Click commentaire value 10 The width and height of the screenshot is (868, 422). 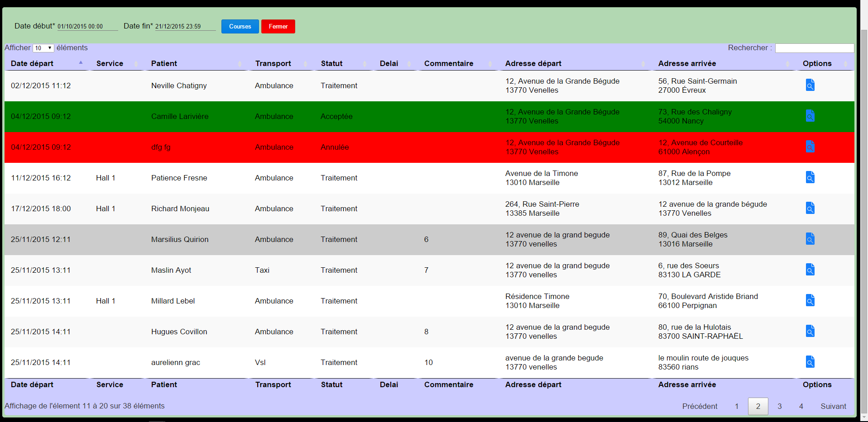click(x=428, y=362)
